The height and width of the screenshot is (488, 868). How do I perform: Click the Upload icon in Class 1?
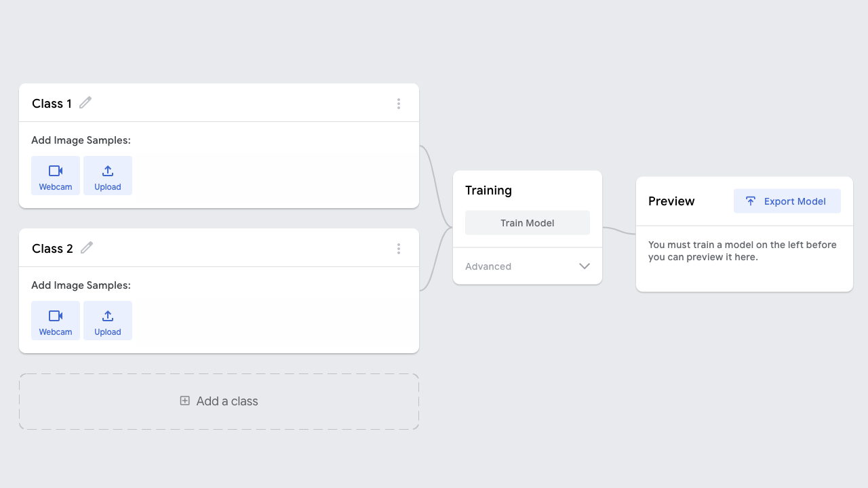point(108,171)
